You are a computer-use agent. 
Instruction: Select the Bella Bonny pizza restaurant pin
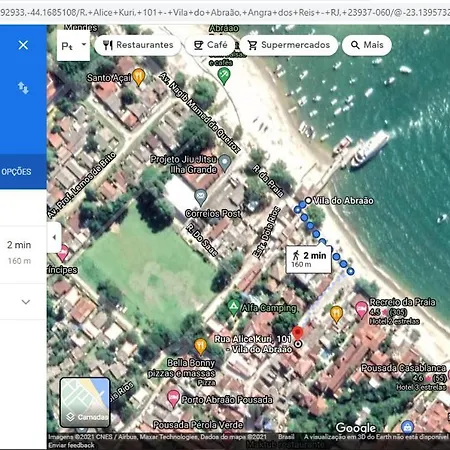pos(200,346)
